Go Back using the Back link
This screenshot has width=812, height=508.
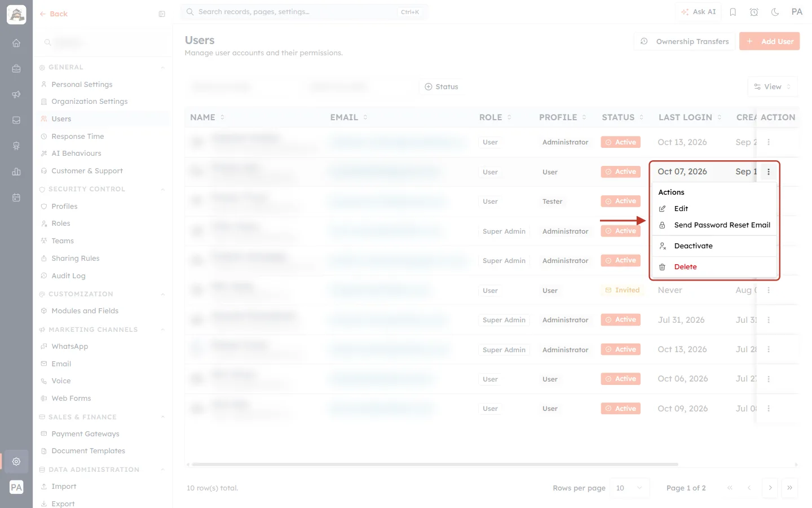point(54,14)
